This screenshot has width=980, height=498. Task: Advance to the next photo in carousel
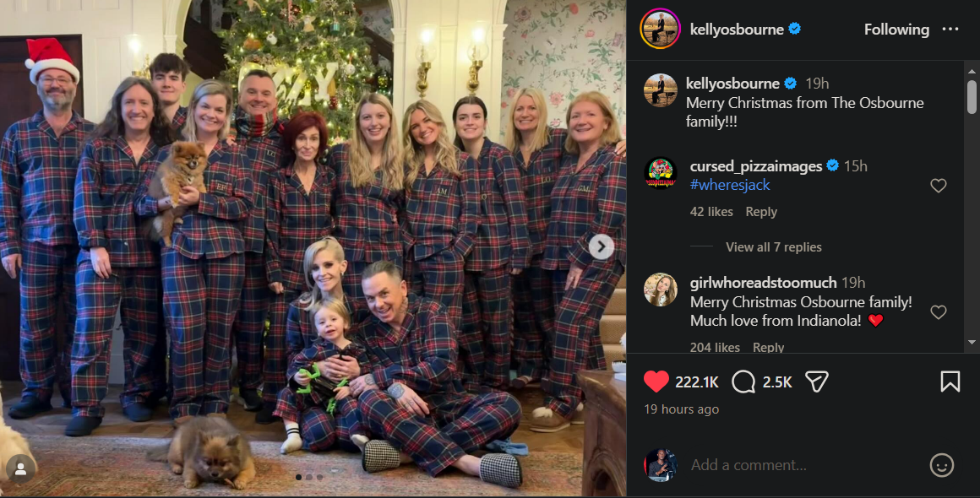[601, 246]
